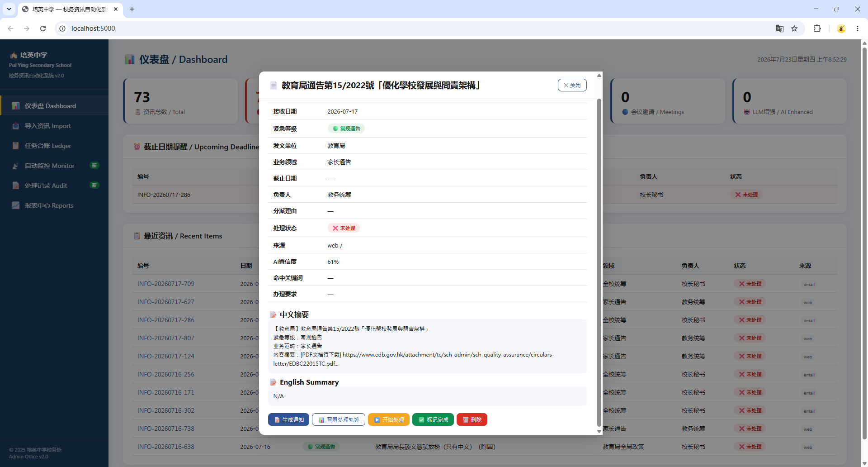Open record INFO-20260717-709
Screen dimensions: 868x467
[166, 284]
